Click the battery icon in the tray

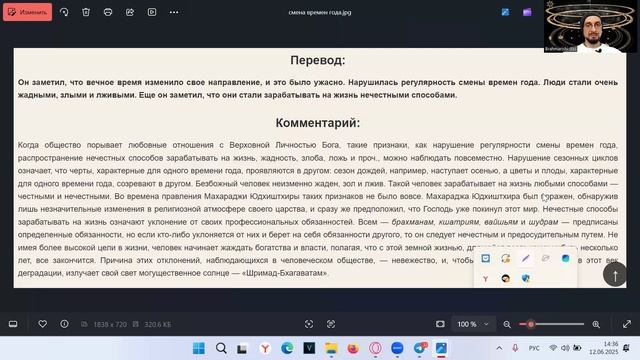[577, 348]
